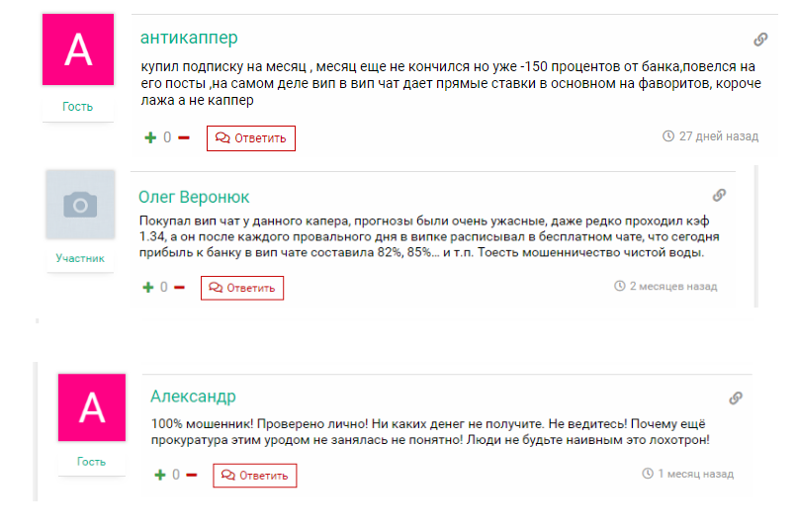Copy permalink of антикаппер's comment
The width and height of the screenshot is (798, 532).
(x=760, y=40)
